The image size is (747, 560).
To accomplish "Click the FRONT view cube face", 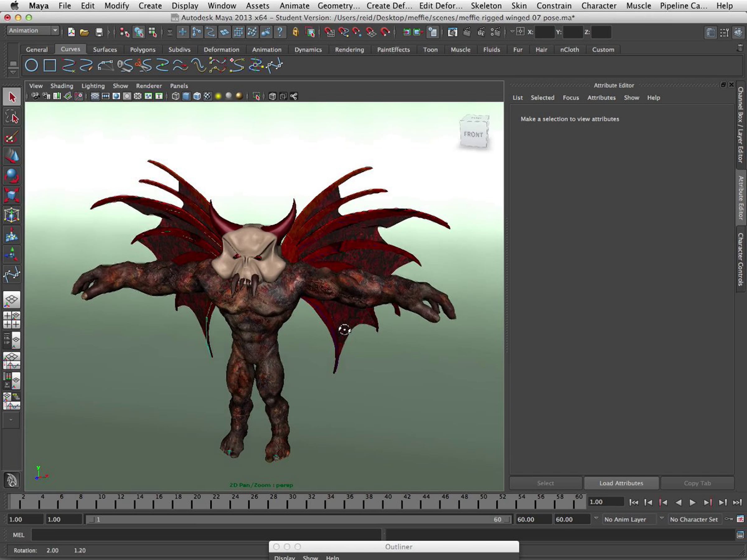I will tap(473, 135).
